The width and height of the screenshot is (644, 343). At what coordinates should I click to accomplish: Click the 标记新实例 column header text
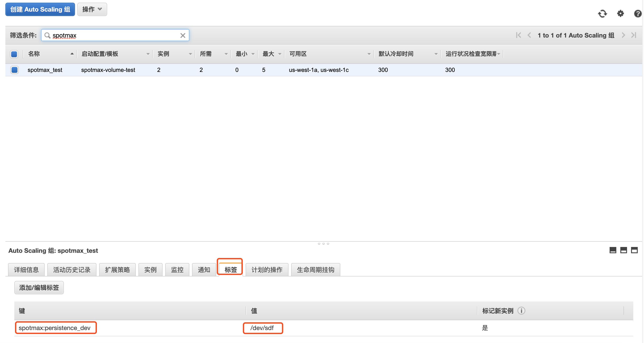click(498, 311)
